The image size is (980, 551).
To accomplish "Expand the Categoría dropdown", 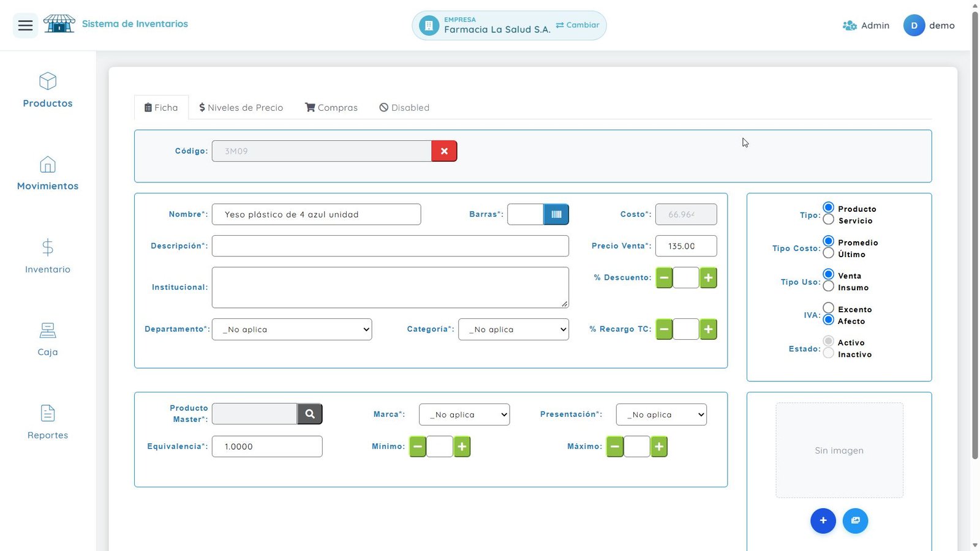I will pos(513,329).
